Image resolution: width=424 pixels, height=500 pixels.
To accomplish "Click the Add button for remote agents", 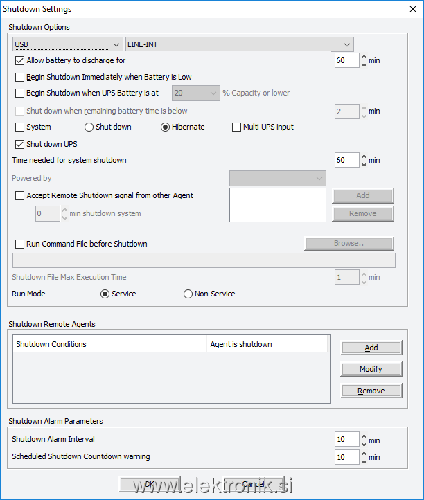I will 371,348.
